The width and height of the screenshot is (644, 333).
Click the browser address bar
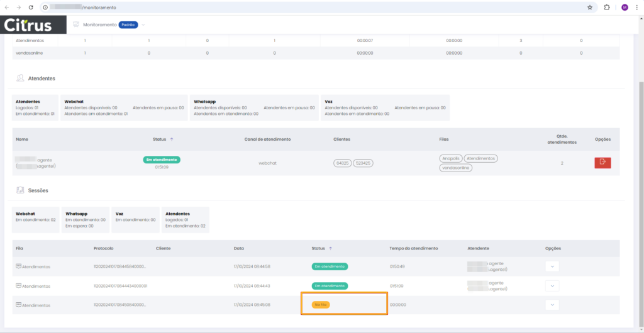314,8
